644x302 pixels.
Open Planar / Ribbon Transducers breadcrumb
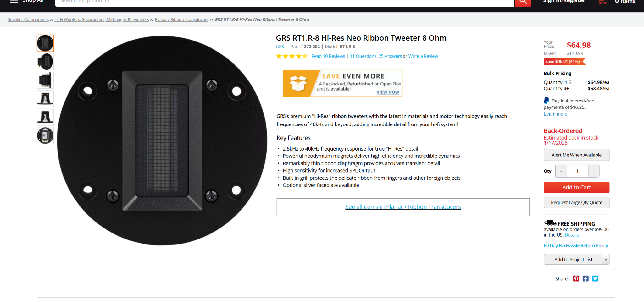pos(181,19)
